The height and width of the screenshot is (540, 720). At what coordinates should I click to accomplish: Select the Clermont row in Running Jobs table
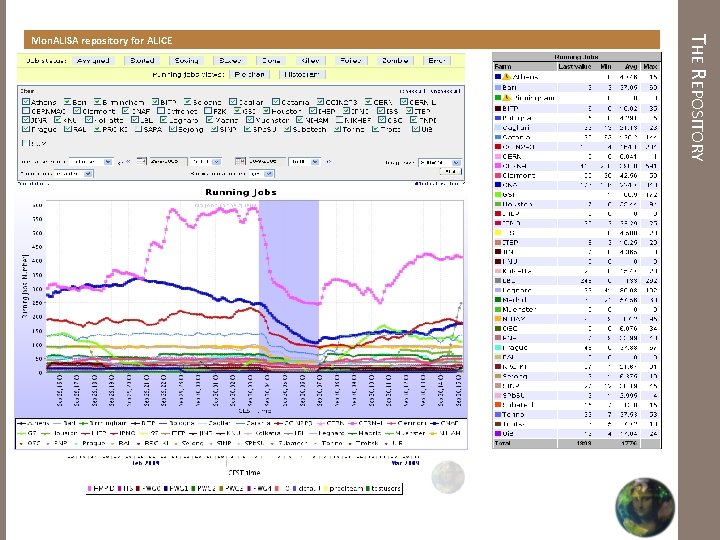[x=576, y=175]
